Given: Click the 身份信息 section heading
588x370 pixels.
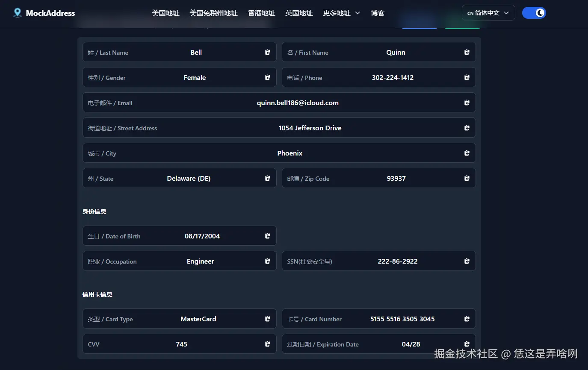Looking at the screenshot, I should [95, 211].
